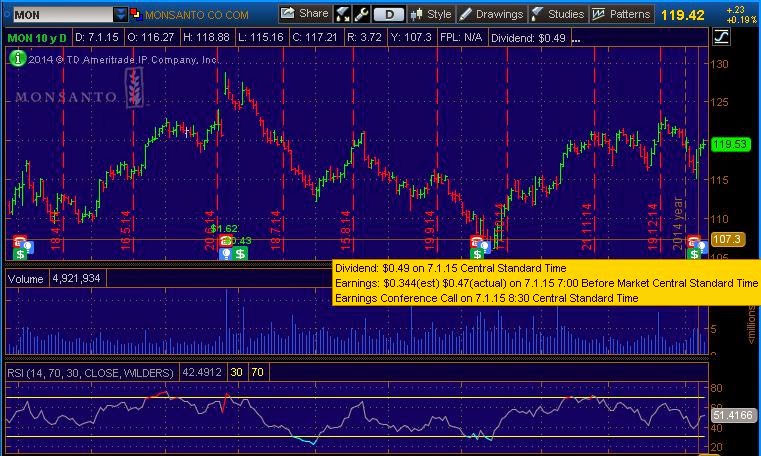The image size is (761, 456).
Task: Click the earnings lightbulb icon near 18.4.14
Action: 28,247
